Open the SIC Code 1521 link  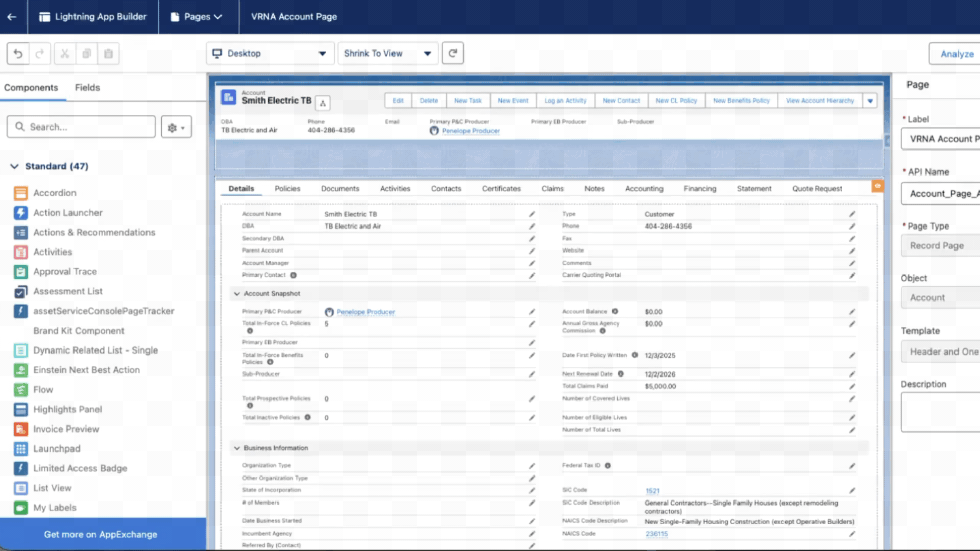(x=652, y=491)
